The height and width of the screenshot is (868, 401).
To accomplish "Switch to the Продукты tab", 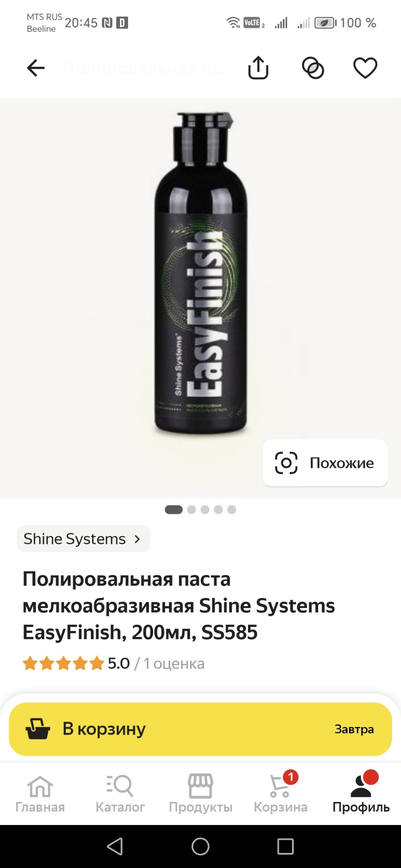I will 200,793.
